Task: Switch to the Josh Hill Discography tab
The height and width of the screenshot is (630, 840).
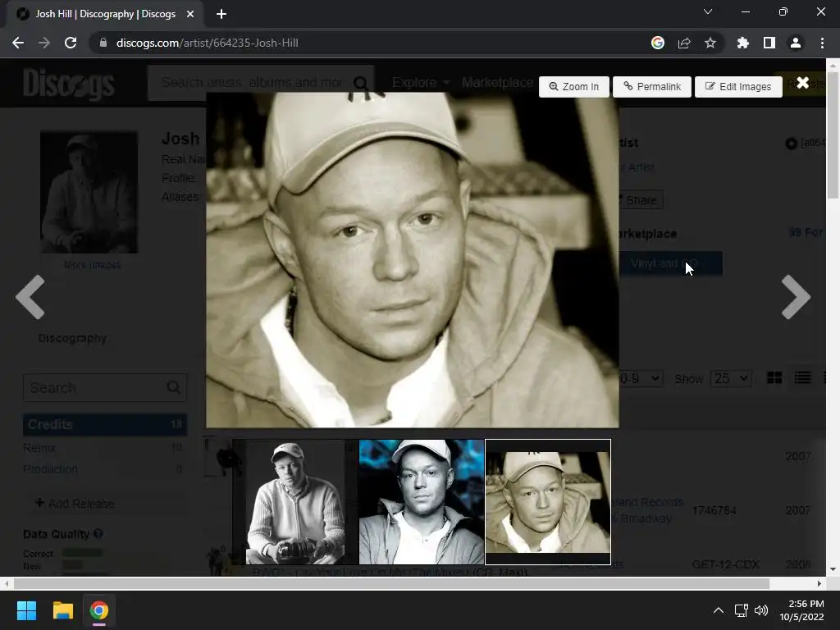Action: tap(105, 14)
